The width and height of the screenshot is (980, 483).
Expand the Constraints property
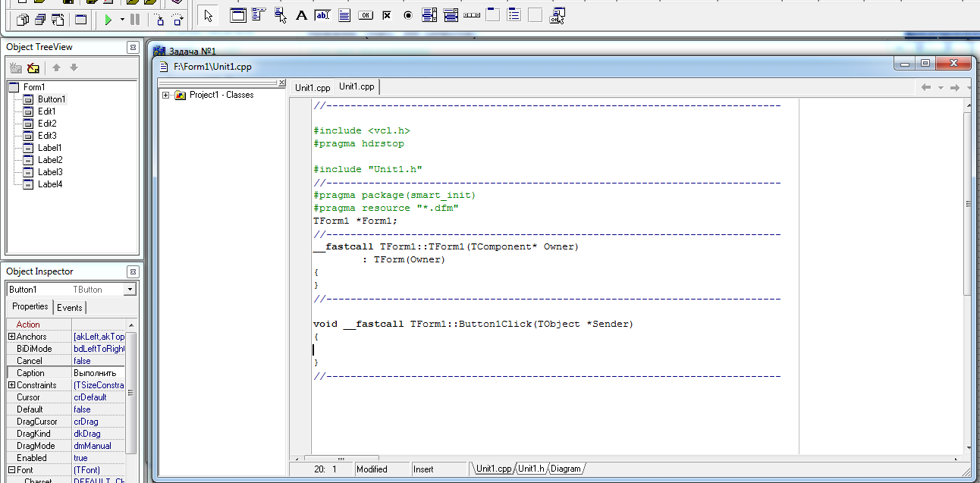(x=11, y=385)
